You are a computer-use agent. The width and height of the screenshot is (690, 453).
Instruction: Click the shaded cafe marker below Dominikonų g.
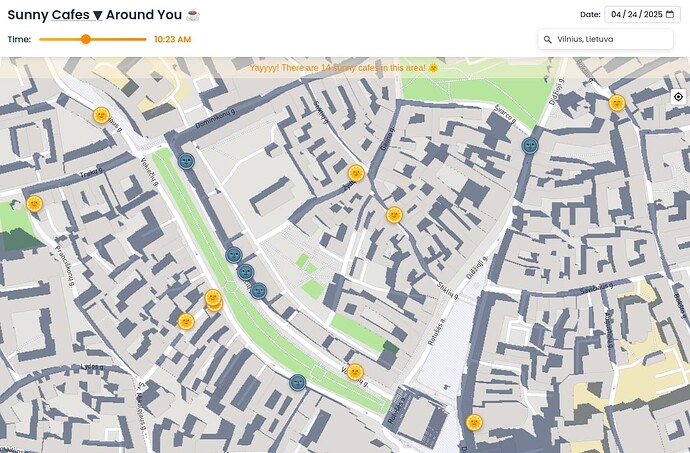(187, 162)
